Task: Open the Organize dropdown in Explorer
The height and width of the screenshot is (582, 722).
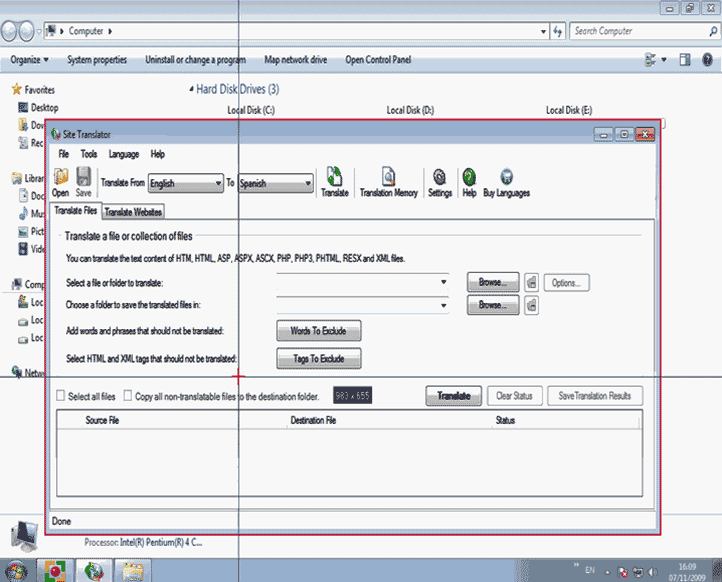Action: coord(29,60)
